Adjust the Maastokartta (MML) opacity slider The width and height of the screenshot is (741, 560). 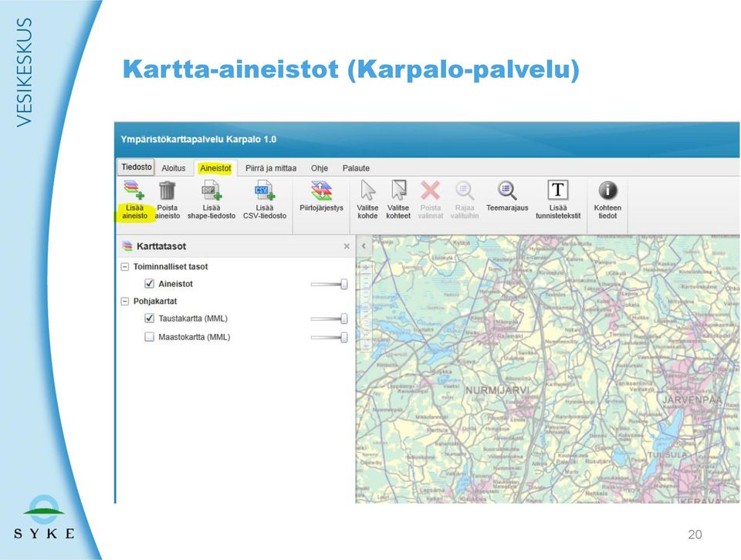coord(329,337)
